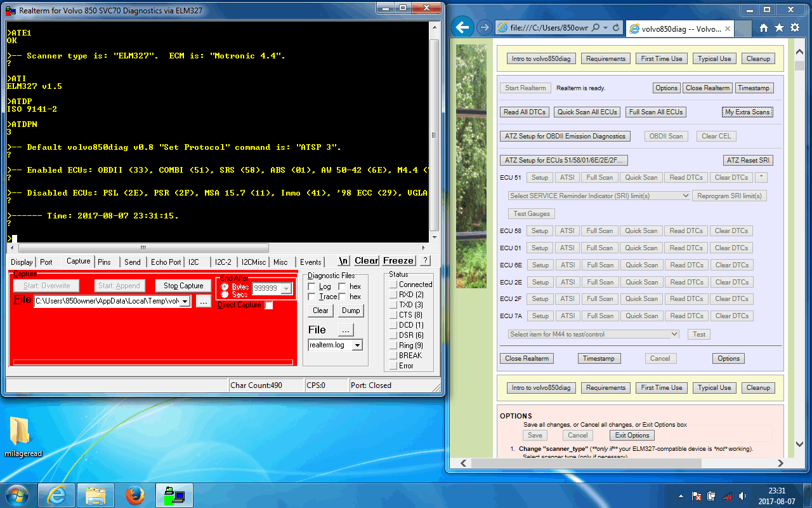The image size is (812, 508).
Task: Click Exit Options button
Action: coord(632,435)
